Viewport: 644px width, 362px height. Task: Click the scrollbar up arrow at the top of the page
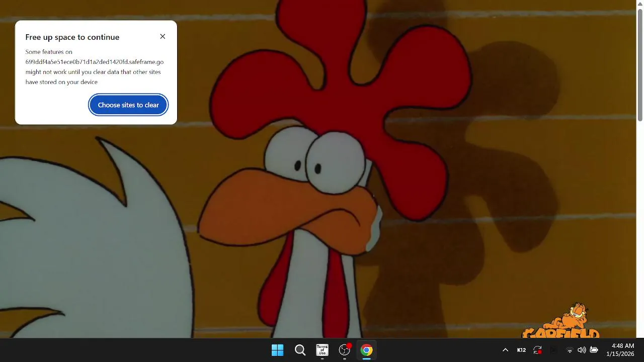coord(640,4)
